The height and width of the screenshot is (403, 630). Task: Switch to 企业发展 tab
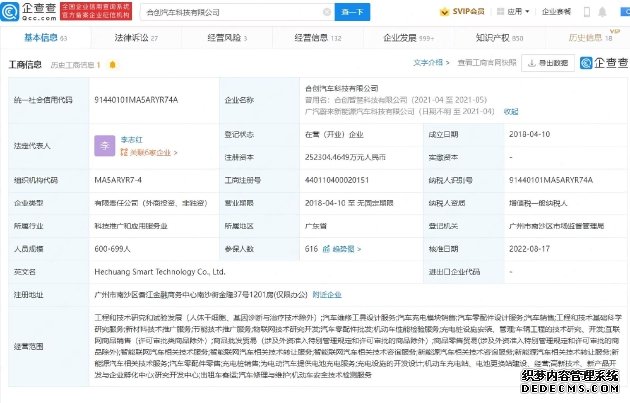(409, 38)
